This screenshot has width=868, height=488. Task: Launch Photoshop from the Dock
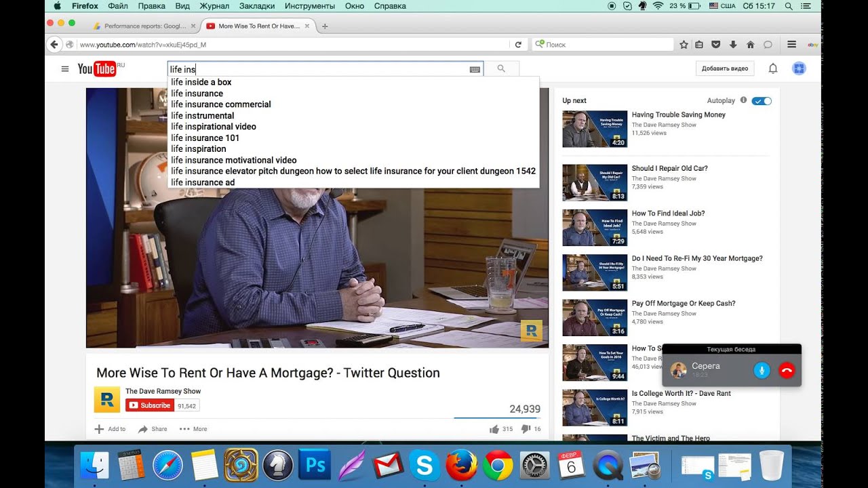(314, 465)
